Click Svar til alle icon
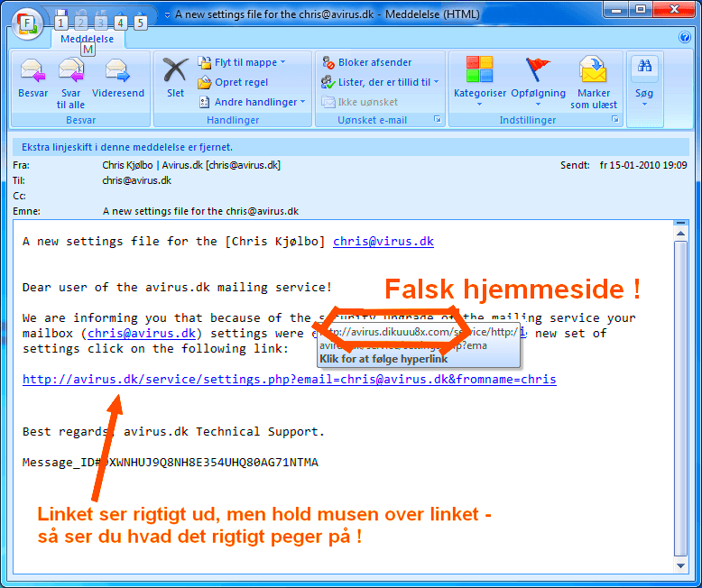The width and height of the screenshot is (702, 588). (70, 71)
